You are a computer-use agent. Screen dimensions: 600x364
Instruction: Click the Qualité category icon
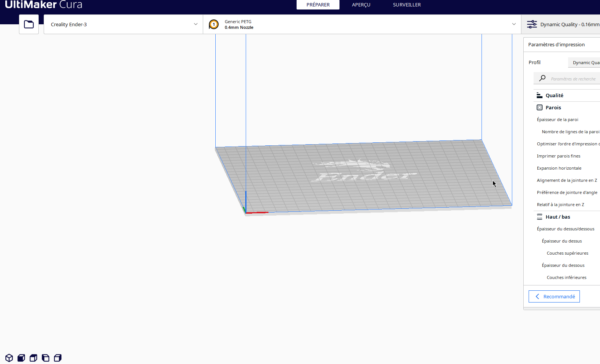point(540,95)
